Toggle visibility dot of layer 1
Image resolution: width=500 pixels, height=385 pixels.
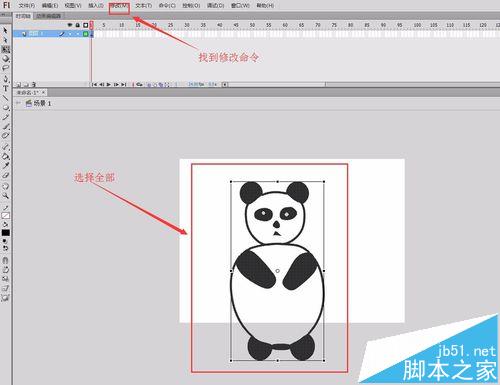point(70,34)
